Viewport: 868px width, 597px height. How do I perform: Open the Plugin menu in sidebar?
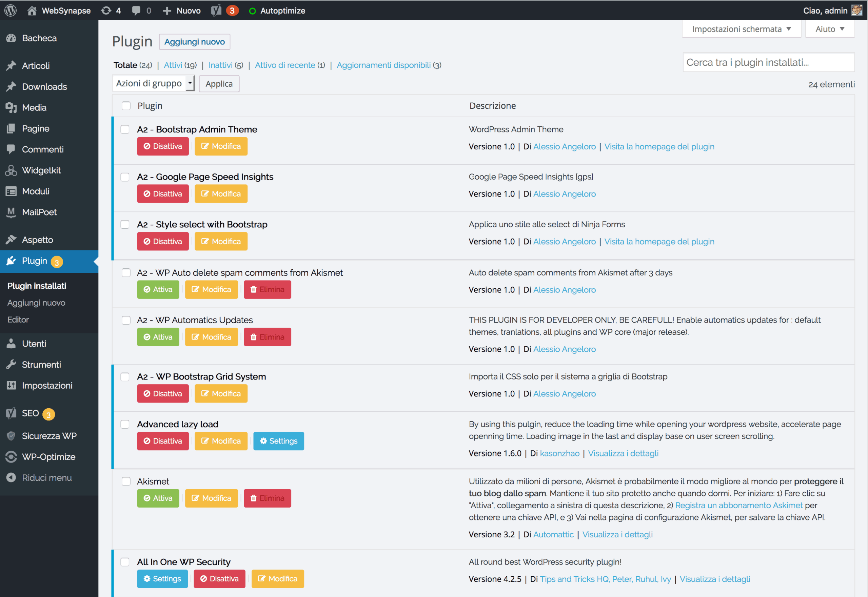tap(49, 261)
